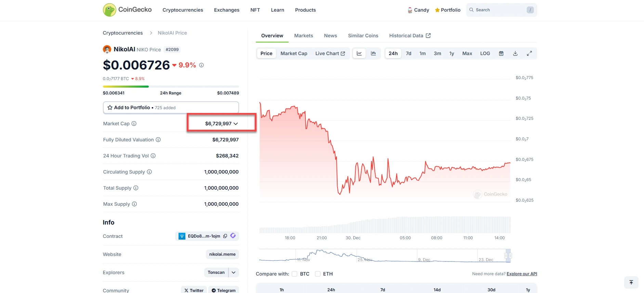644x293 pixels.
Task: Open the Similar Coins tab
Action: click(x=363, y=36)
